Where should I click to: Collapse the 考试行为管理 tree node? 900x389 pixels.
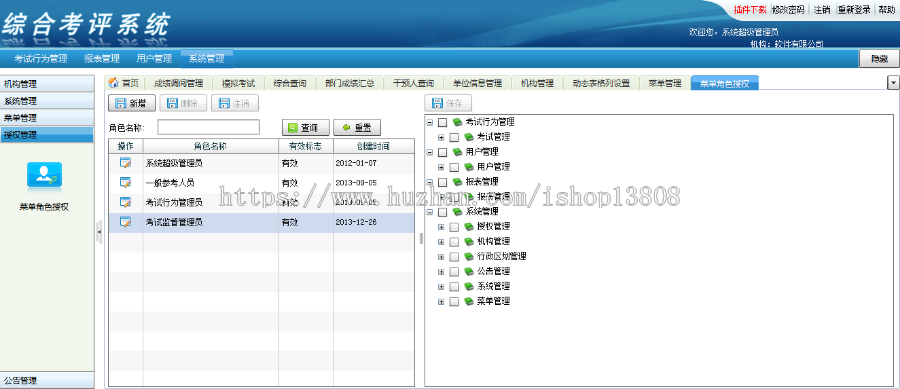(x=429, y=122)
